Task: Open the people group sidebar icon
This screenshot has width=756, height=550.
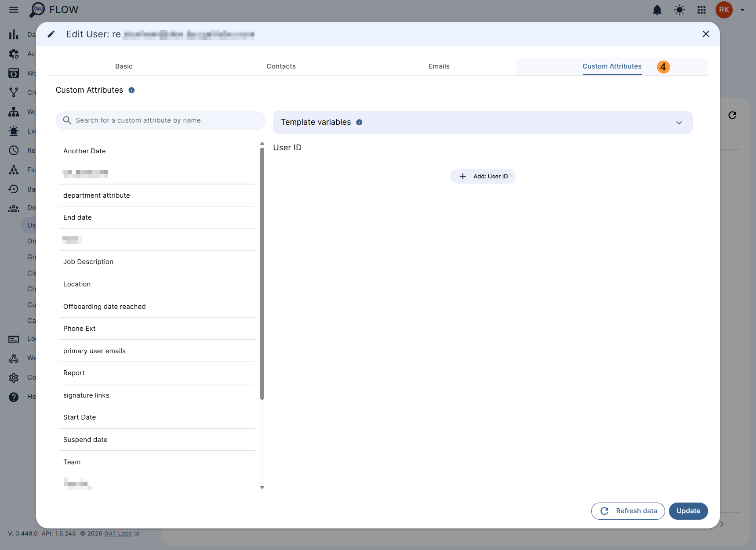Action: pos(14,208)
